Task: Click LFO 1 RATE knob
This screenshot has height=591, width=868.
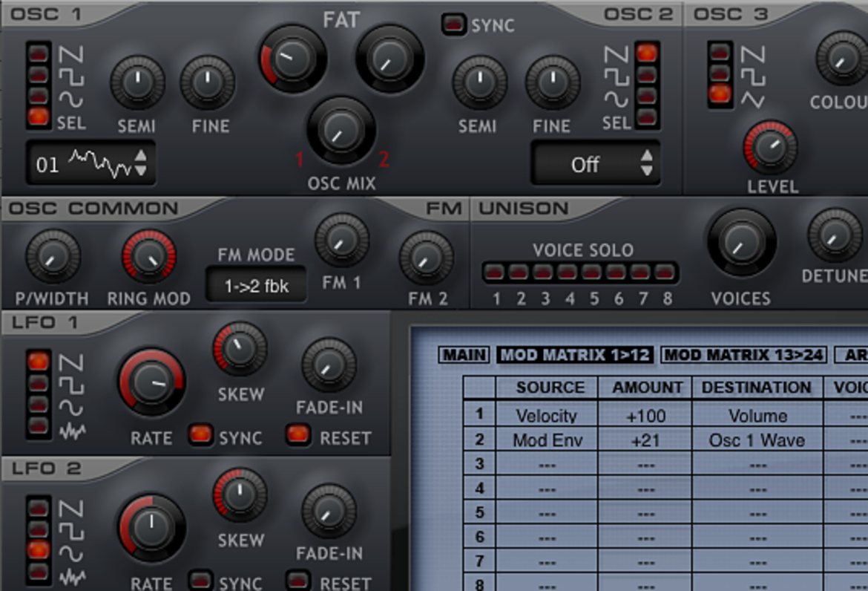Action: (151, 382)
